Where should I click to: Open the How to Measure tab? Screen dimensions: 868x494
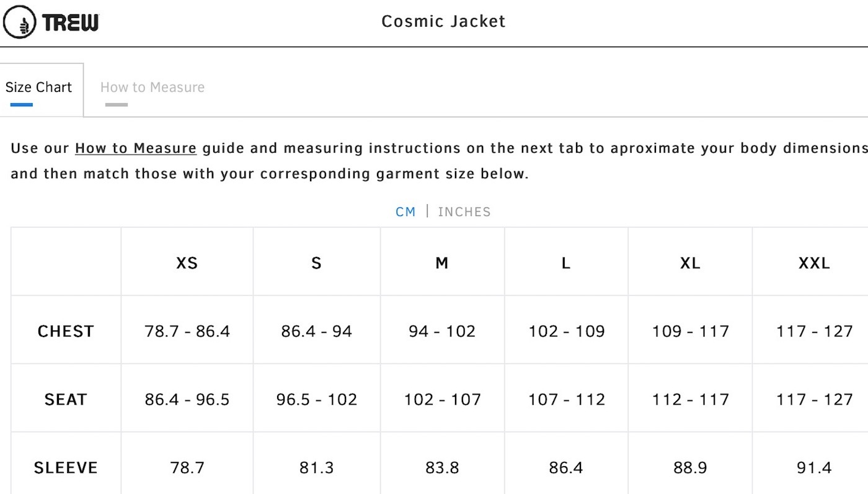[153, 88]
